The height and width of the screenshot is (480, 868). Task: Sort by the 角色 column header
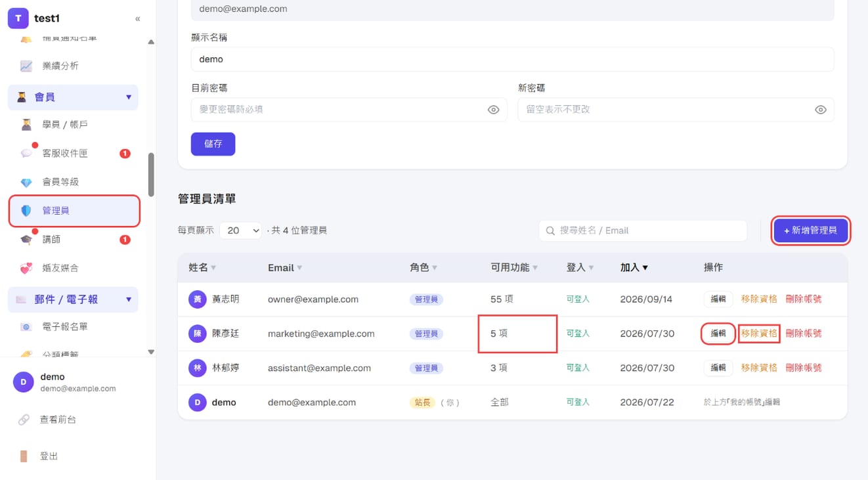click(423, 267)
